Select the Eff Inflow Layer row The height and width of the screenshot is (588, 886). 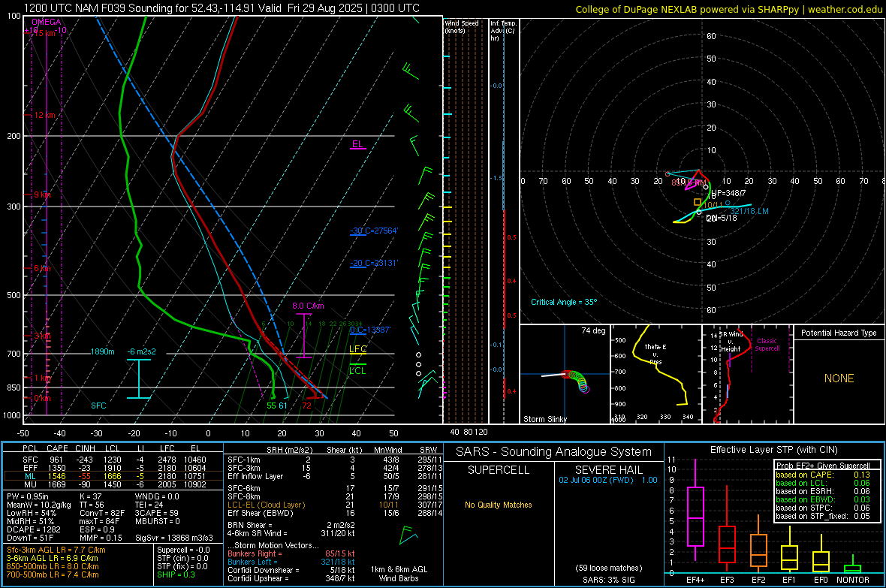tap(335, 476)
